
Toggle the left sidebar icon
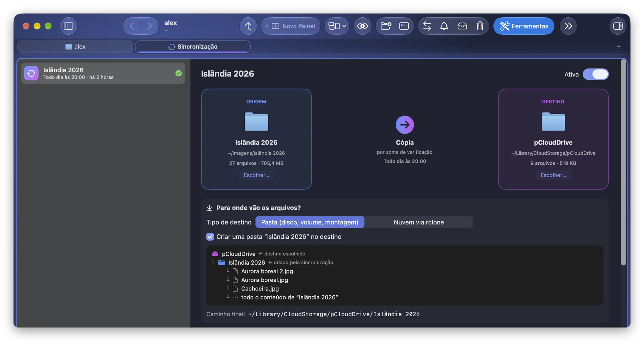(68, 26)
